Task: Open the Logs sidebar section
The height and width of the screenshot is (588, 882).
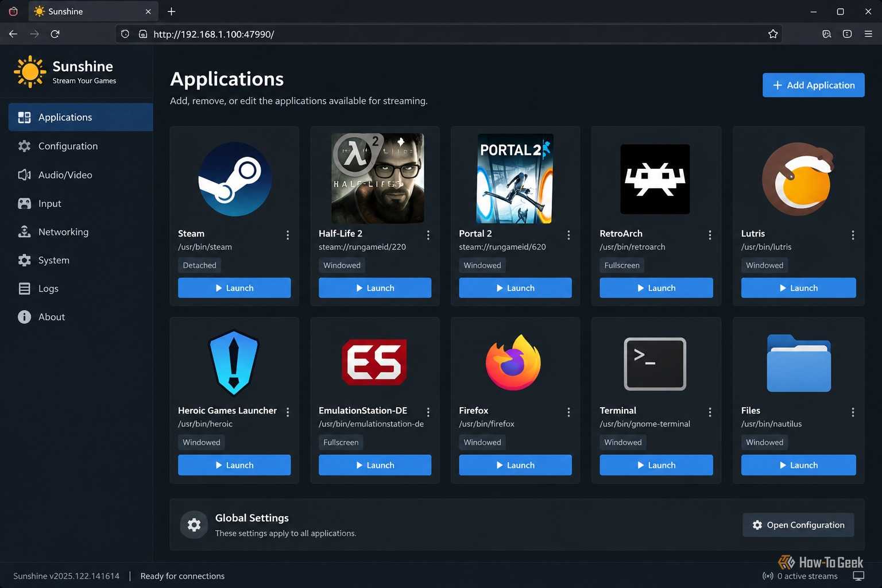Action: (x=80, y=288)
